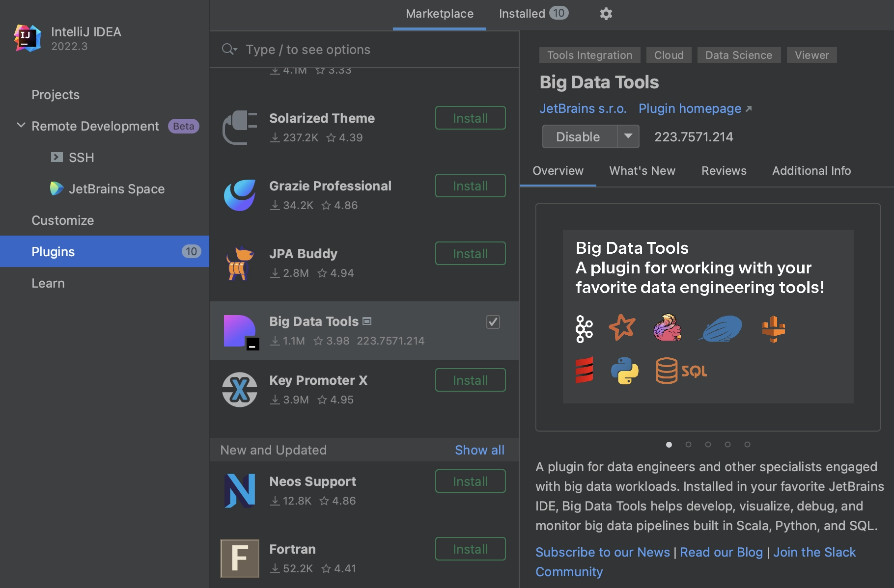
Task: Click the Grazie Professional plugin icon
Action: tap(240, 195)
